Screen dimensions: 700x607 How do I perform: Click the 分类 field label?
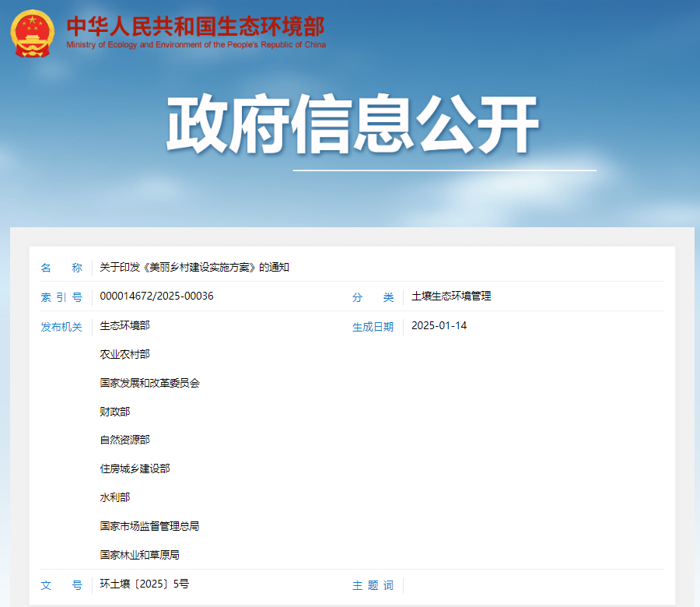pyautogui.click(x=373, y=297)
